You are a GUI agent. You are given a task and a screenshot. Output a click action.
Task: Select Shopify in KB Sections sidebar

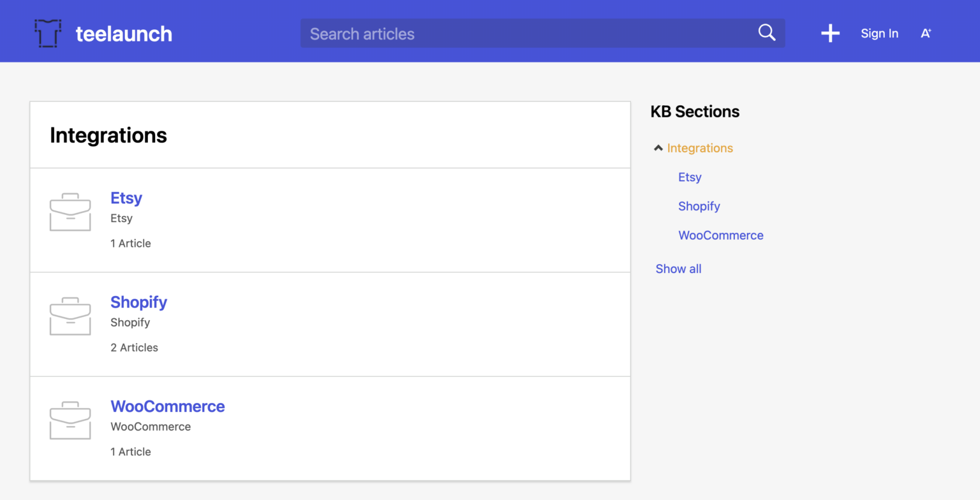pos(699,206)
